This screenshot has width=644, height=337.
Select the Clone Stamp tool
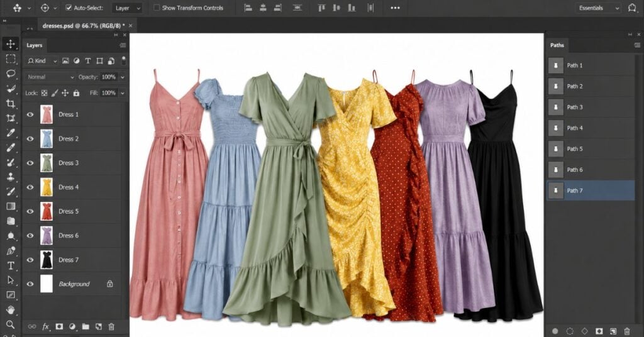tap(11, 177)
